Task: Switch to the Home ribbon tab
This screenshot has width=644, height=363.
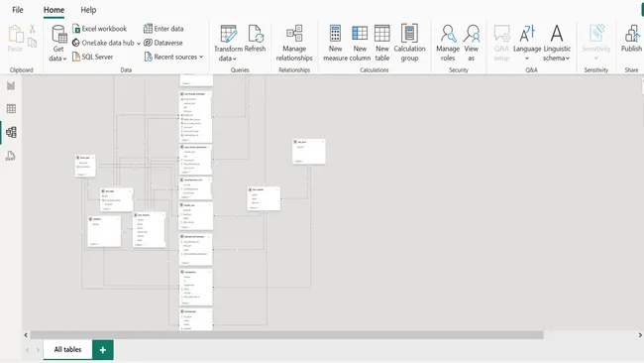Action: coord(54,10)
